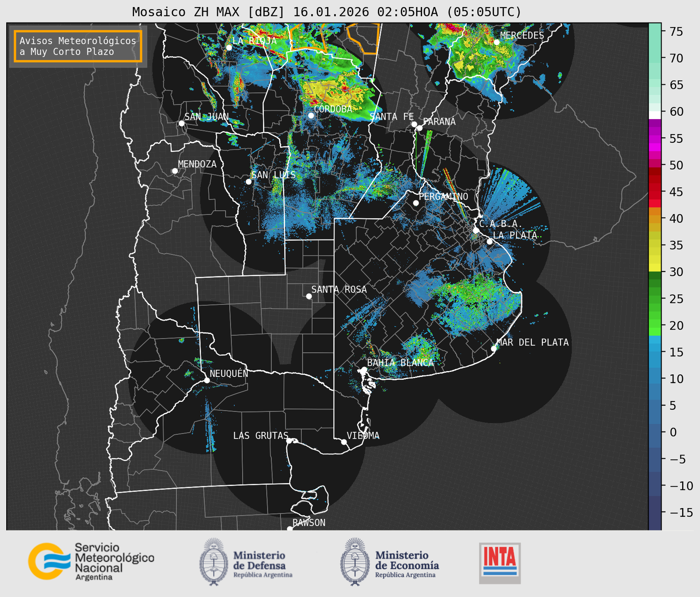The image size is (700, 597).
Task: Click the NEUQUÉN city marker dot
Action: point(207,380)
